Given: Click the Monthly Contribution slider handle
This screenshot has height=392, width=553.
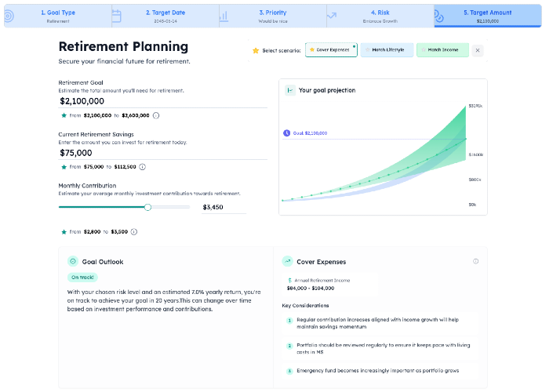Looking at the screenshot, I should 147,207.
